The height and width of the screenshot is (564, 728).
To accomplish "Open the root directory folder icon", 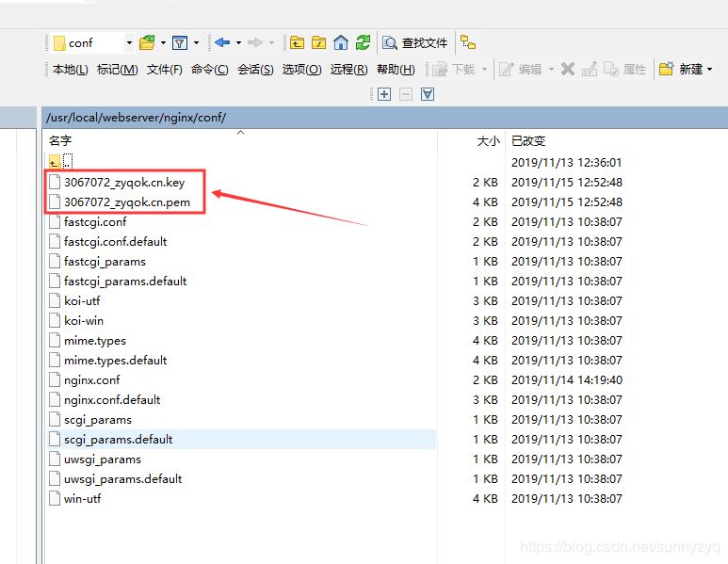I will coord(319,42).
